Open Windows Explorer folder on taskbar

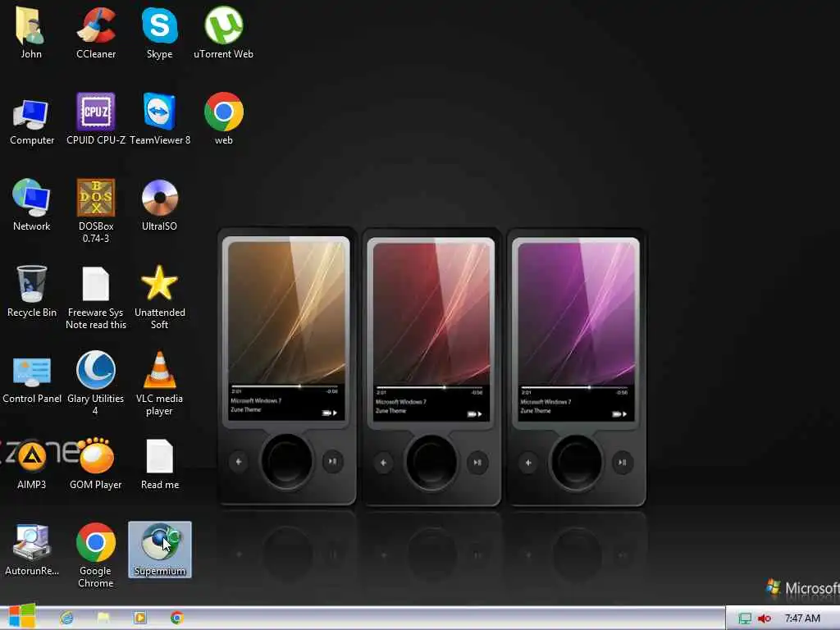(103, 618)
